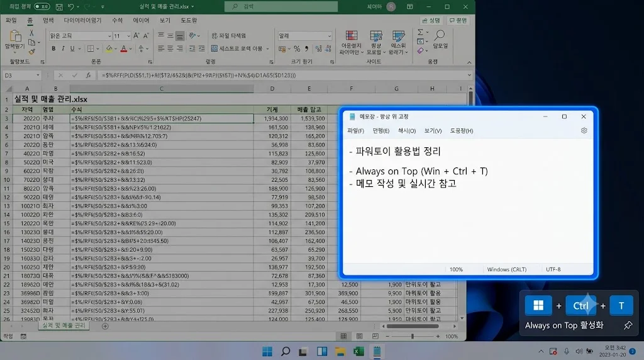Toggle Bold formatting in Excel
This screenshot has height=360, width=644.
tap(53, 48)
